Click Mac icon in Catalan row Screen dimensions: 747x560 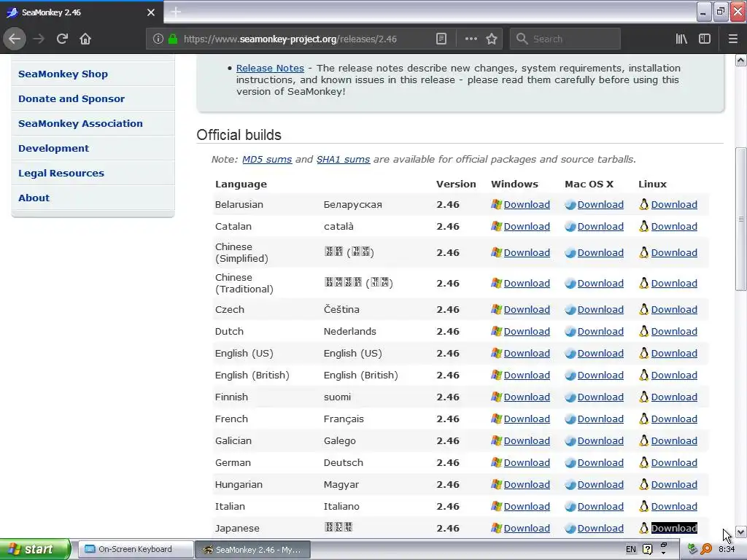[x=570, y=227]
